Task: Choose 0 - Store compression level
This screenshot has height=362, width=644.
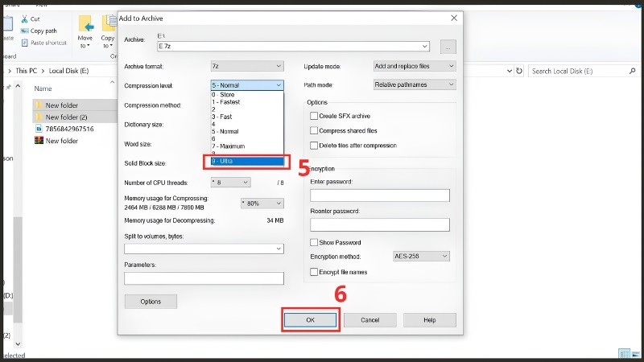Action: (x=247, y=95)
